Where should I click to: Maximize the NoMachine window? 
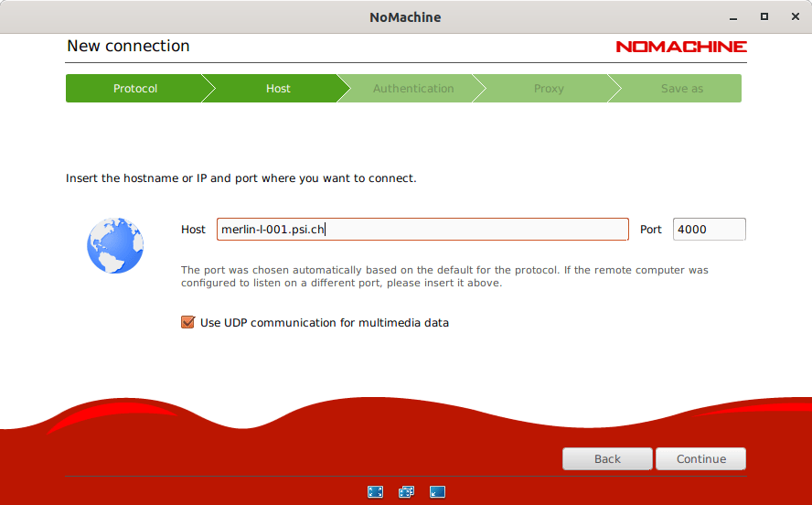coord(764,16)
